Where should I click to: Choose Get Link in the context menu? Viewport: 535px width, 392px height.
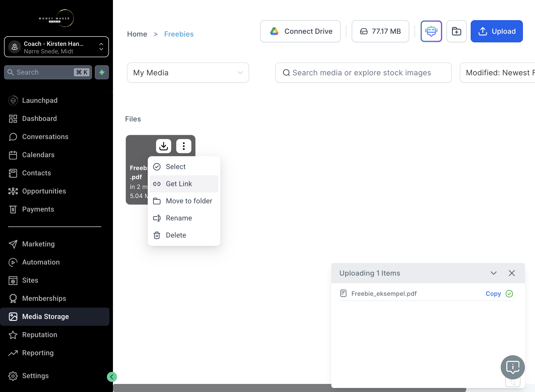click(184, 184)
